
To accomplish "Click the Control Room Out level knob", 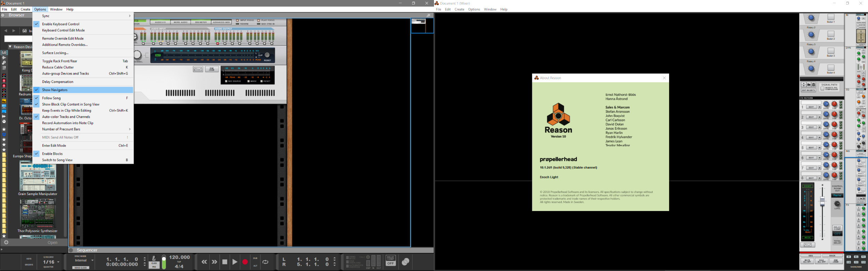I will [837, 204].
